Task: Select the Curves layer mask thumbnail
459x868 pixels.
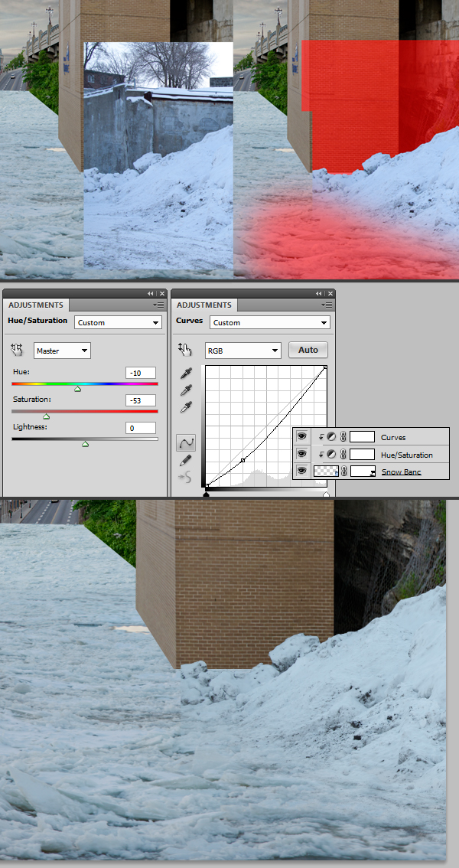Action: point(362,437)
